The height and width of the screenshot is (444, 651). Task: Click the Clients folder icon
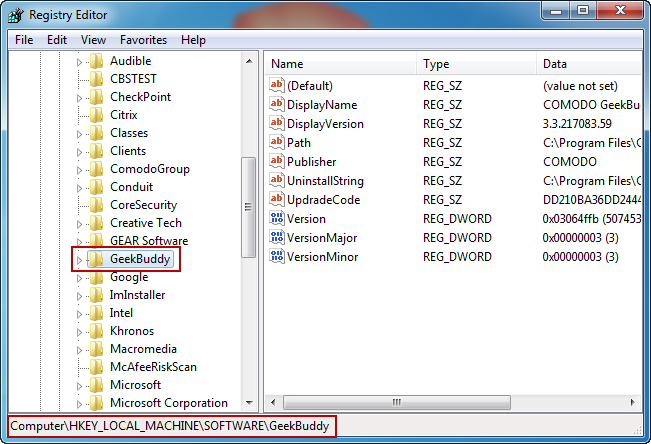pyautogui.click(x=96, y=151)
